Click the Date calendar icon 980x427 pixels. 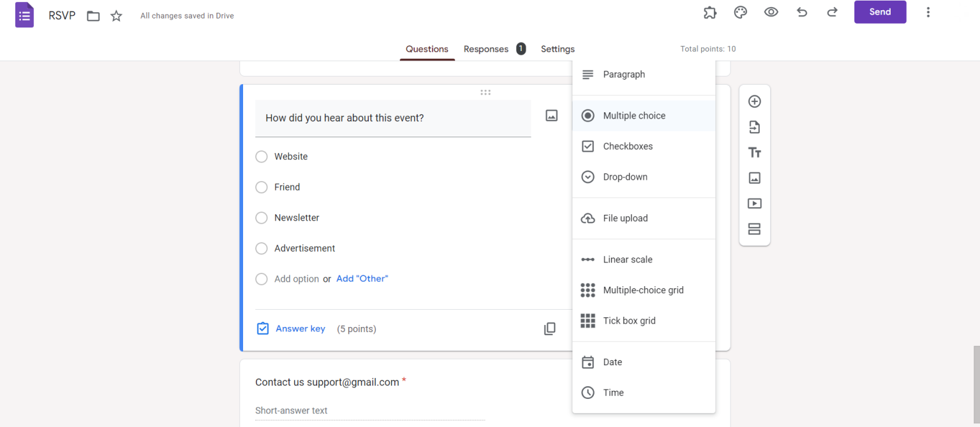click(588, 362)
